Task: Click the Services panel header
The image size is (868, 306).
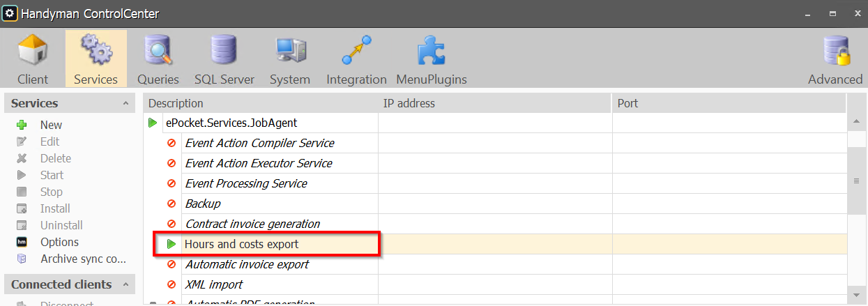Action: coord(70,103)
